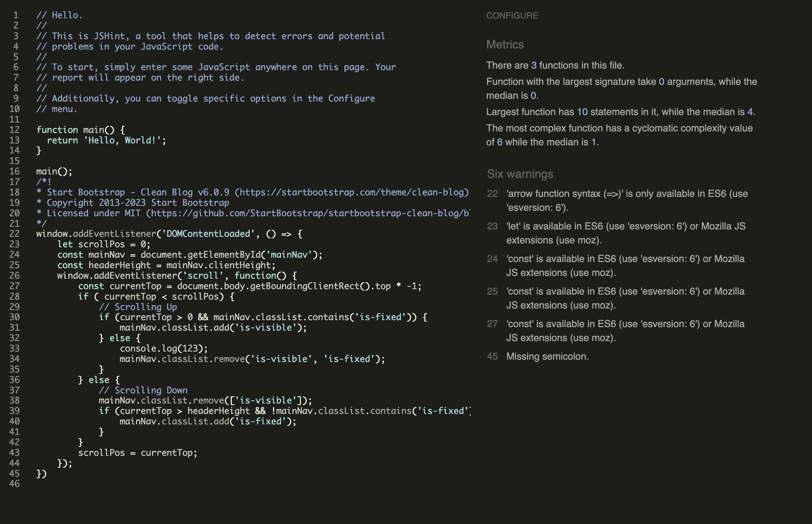Click the cyclomatic complexity value 6
The image size is (812, 524).
[499, 142]
